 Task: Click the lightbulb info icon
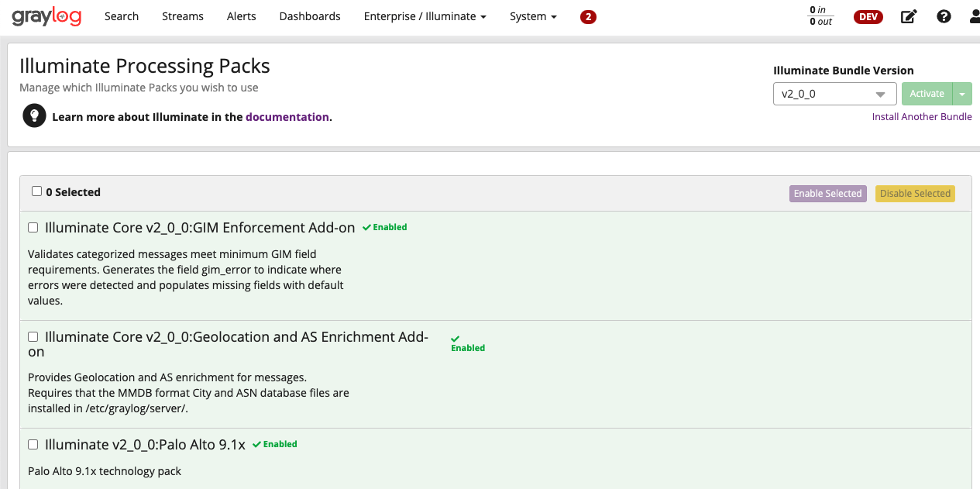[x=33, y=116]
